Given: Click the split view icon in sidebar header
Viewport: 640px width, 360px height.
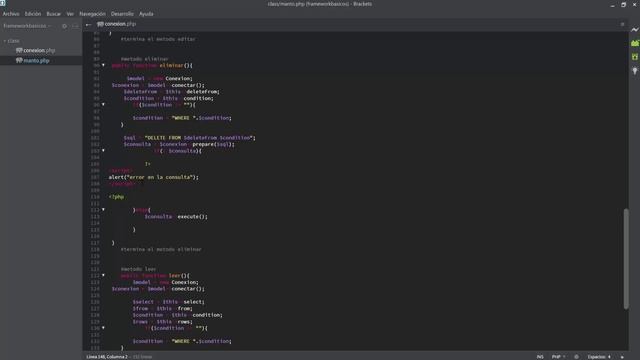Looking at the screenshot, I should (75, 26).
